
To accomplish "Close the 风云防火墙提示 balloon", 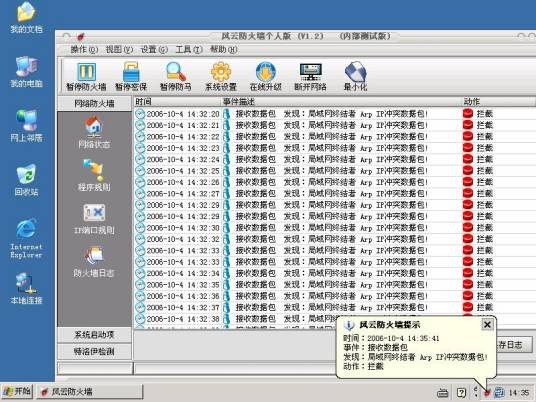I will 487,324.
